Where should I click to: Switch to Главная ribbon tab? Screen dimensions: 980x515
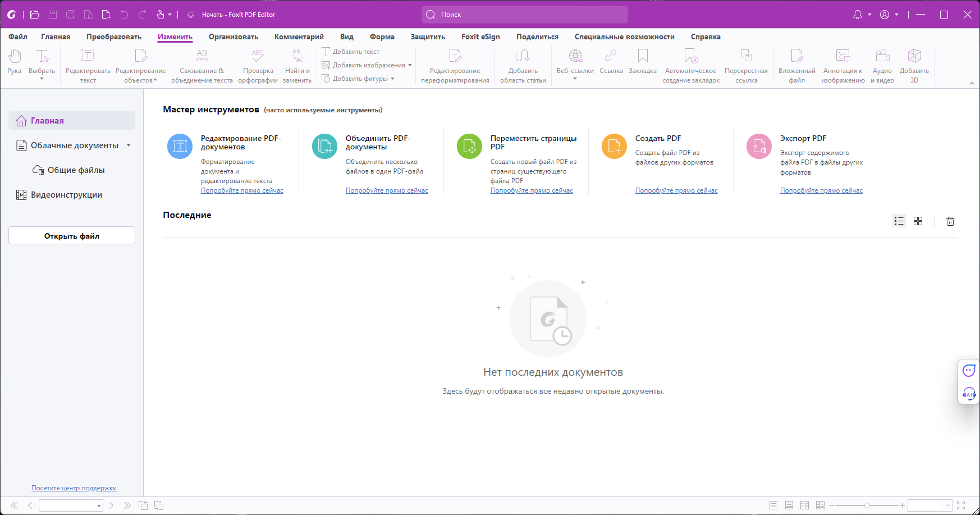point(56,37)
